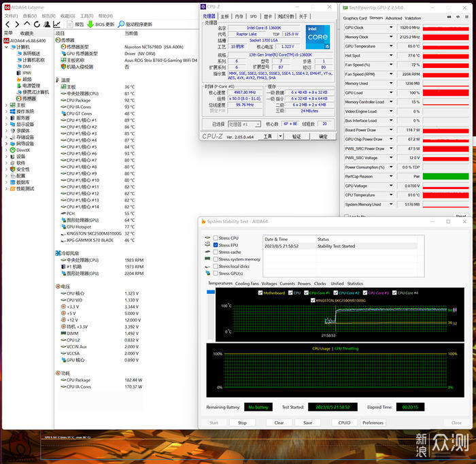Switch to the Graphics Card tab in GPU-Z
The width and height of the screenshot is (476, 464).
tap(355, 18)
